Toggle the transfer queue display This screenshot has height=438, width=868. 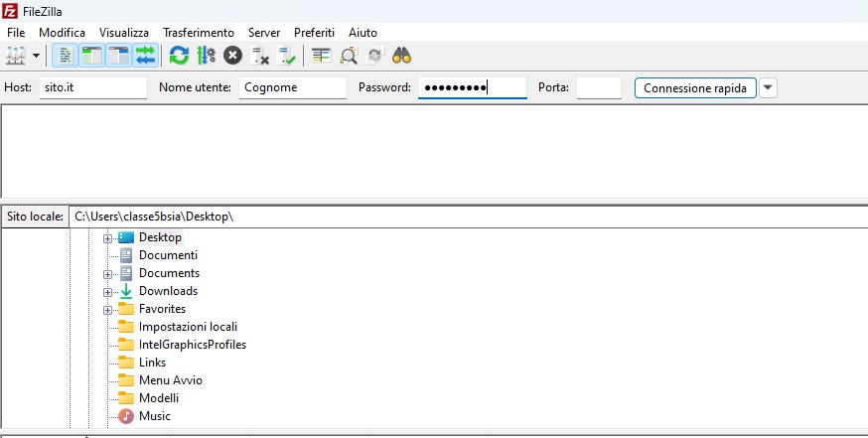(146, 56)
